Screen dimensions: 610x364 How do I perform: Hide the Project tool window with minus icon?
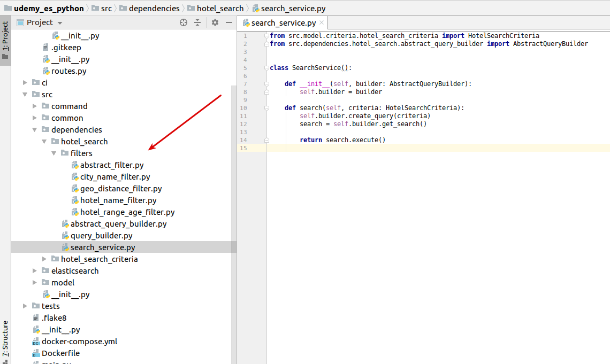click(229, 22)
